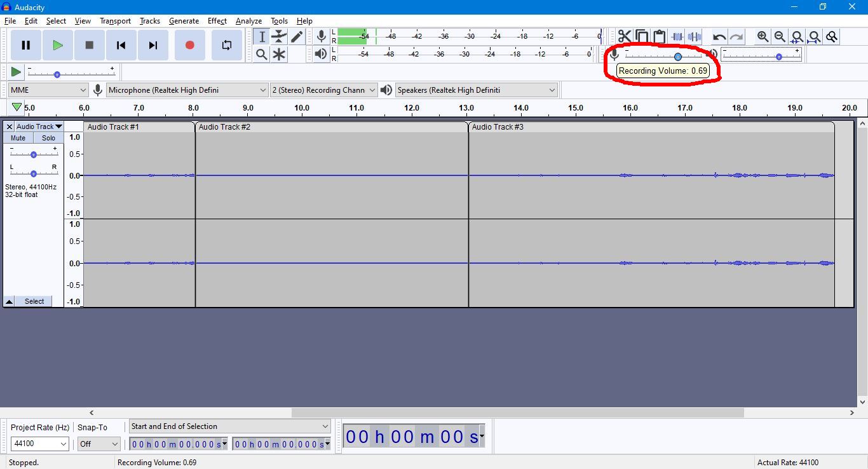868x469 pixels.
Task: Click the Pause transport button
Action: (x=26, y=45)
